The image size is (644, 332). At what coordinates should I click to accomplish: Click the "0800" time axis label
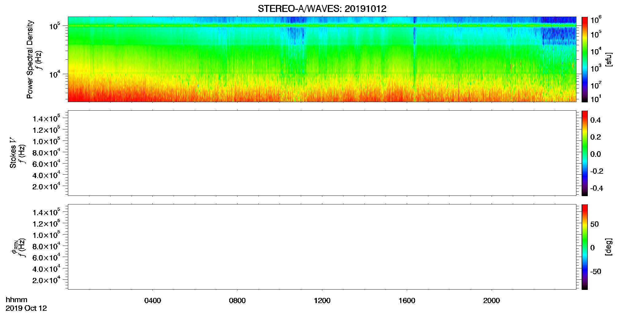click(x=237, y=301)
